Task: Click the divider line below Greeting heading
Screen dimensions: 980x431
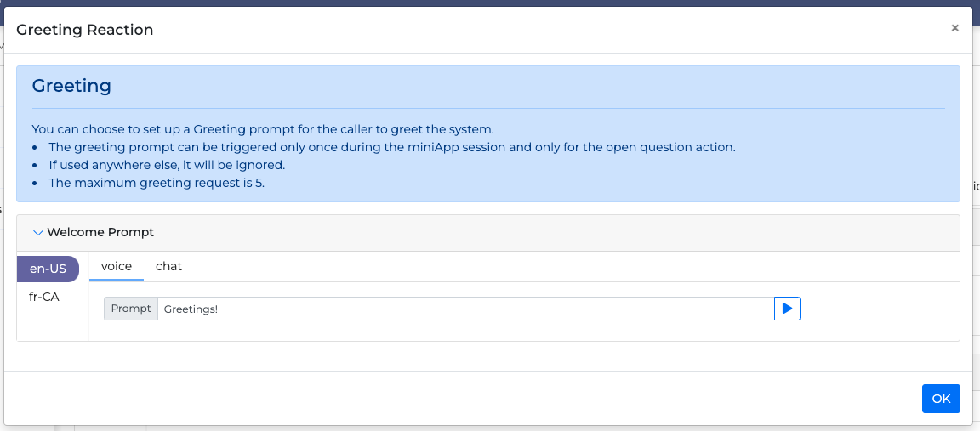Action: 488,109
